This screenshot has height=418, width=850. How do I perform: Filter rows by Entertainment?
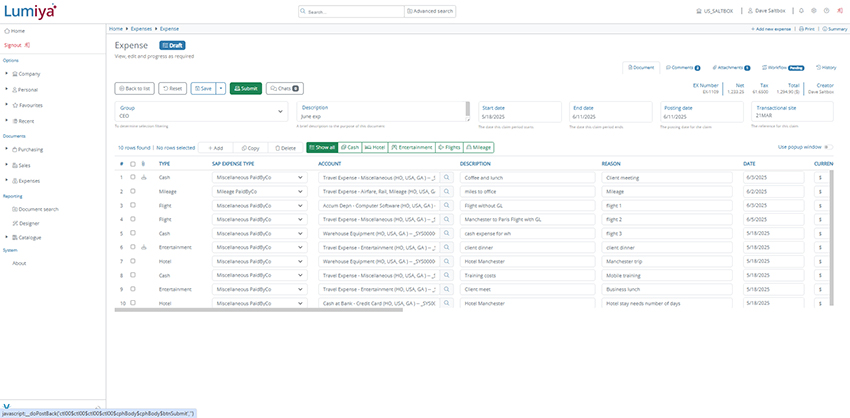(411, 147)
